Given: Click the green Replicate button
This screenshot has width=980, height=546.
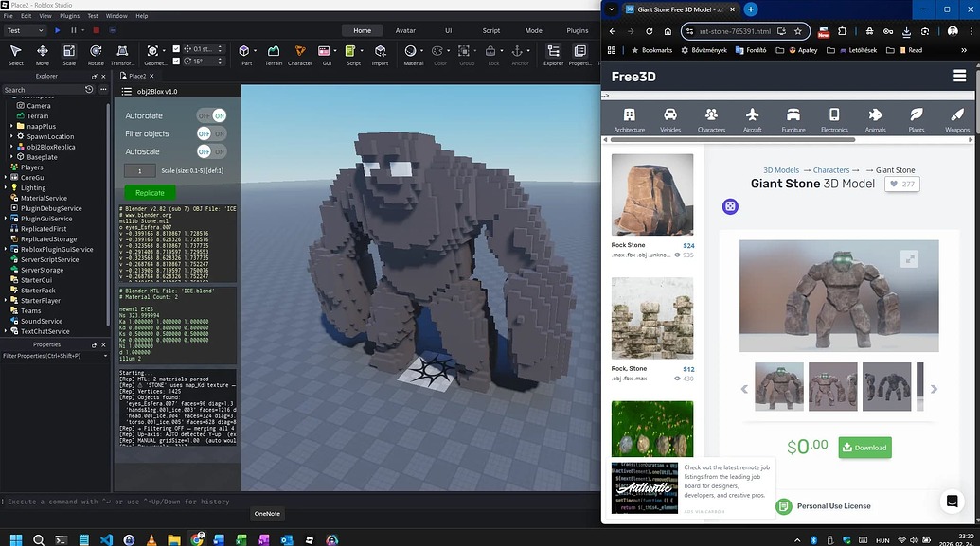Looking at the screenshot, I should pyautogui.click(x=150, y=192).
